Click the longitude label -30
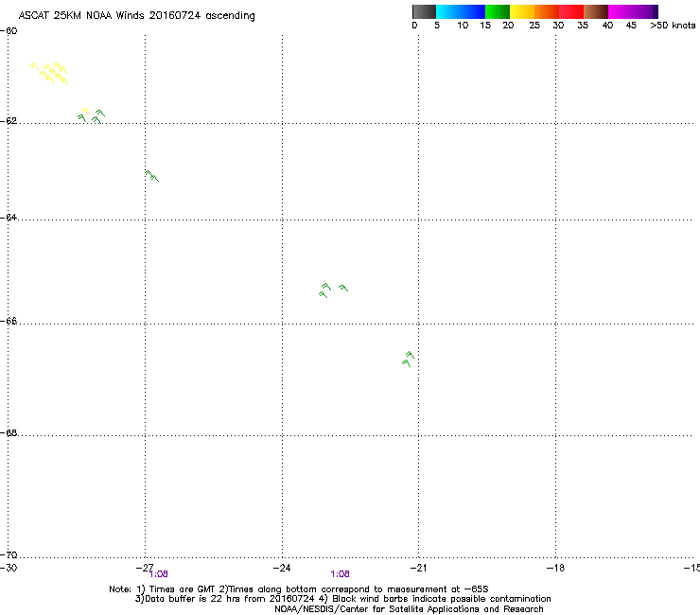Viewport: 700px width, 615px height. 9,568
